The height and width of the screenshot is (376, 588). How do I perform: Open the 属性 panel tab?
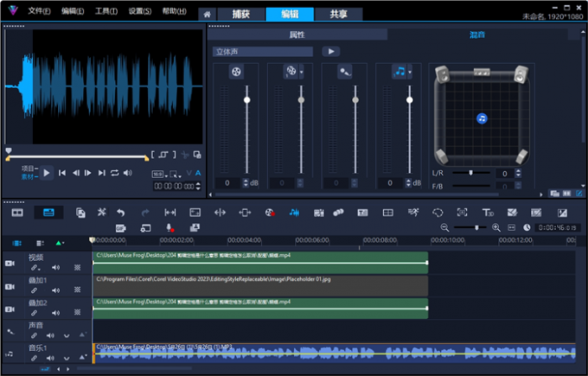click(297, 35)
